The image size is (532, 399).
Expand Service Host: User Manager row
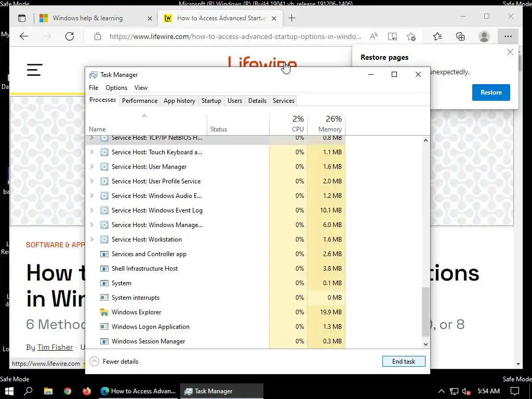91,167
